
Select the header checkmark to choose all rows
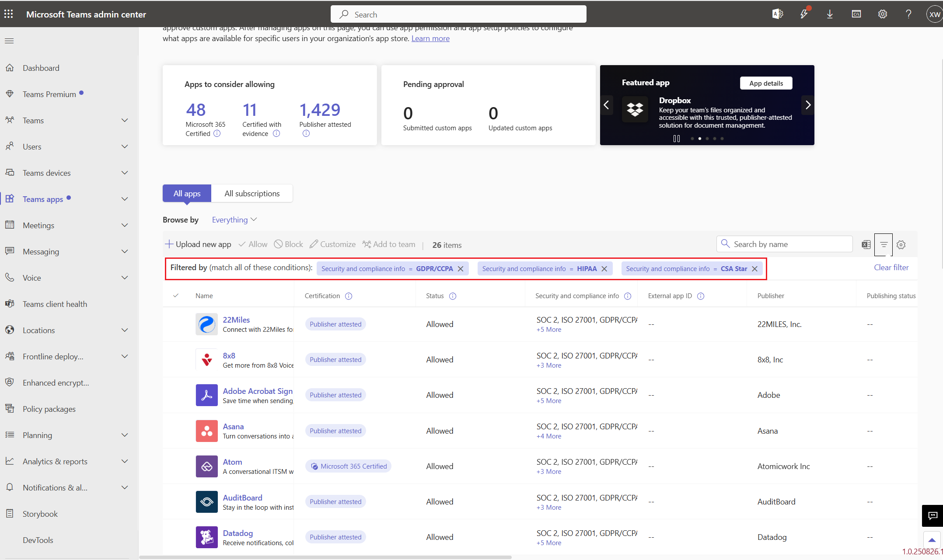(x=176, y=296)
